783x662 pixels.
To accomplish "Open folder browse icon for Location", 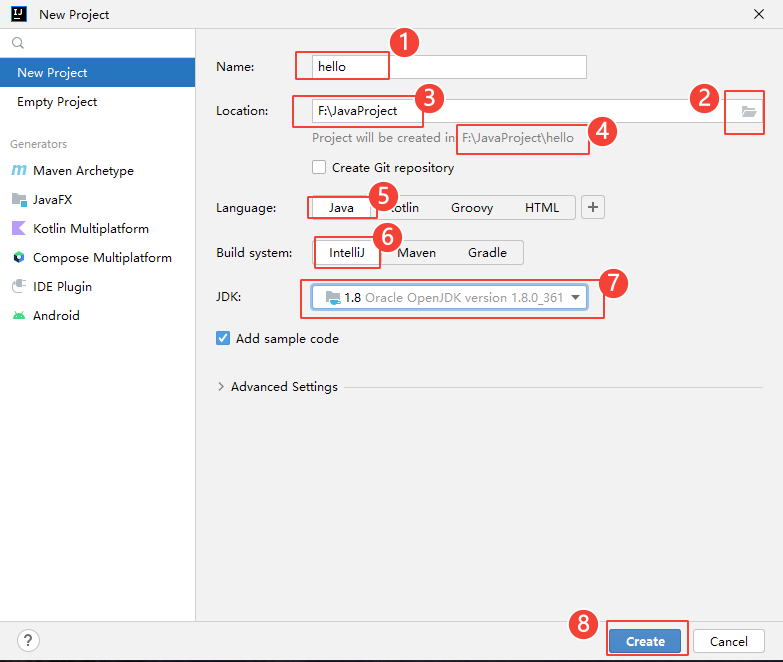I will (749, 111).
